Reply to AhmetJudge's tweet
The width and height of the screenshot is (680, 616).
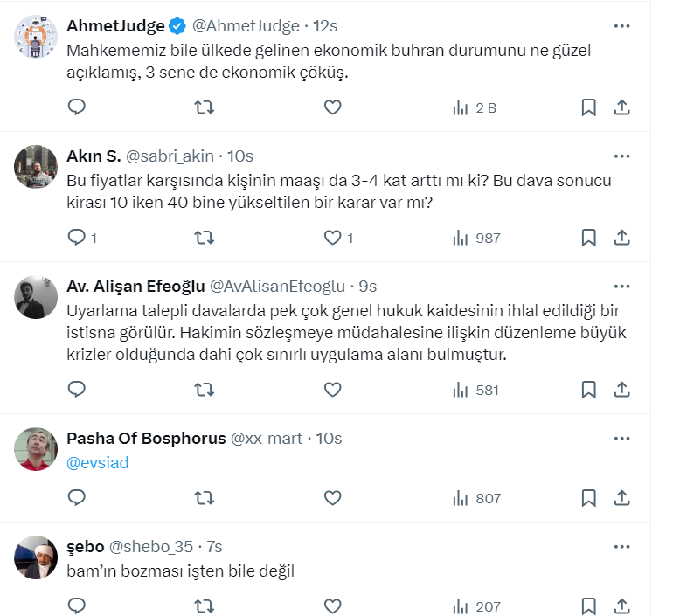77,107
